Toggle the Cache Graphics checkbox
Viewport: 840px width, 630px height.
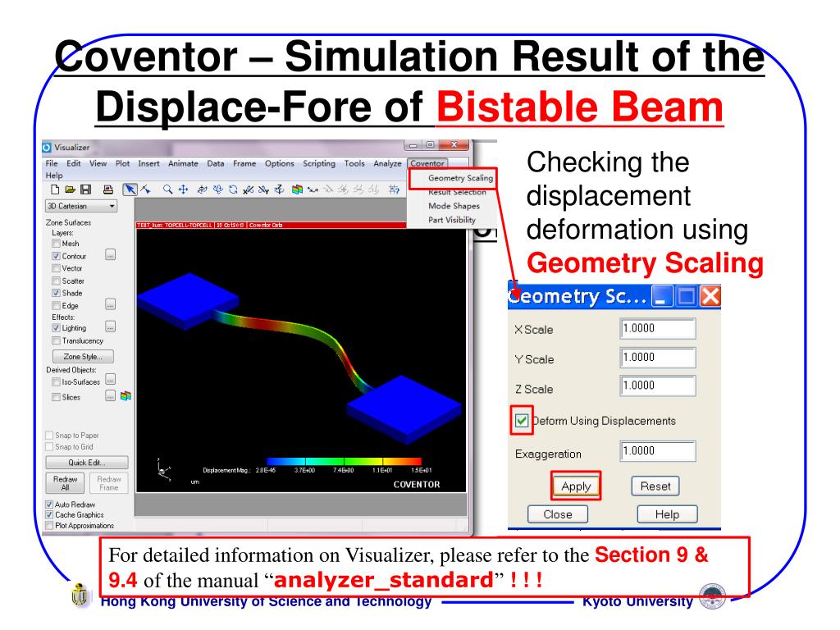coord(49,515)
